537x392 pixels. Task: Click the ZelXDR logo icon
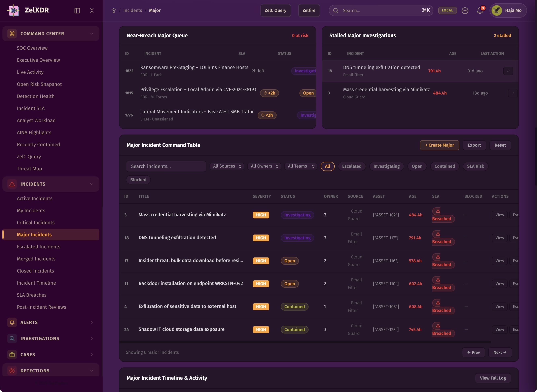click(x=13, y=10)
